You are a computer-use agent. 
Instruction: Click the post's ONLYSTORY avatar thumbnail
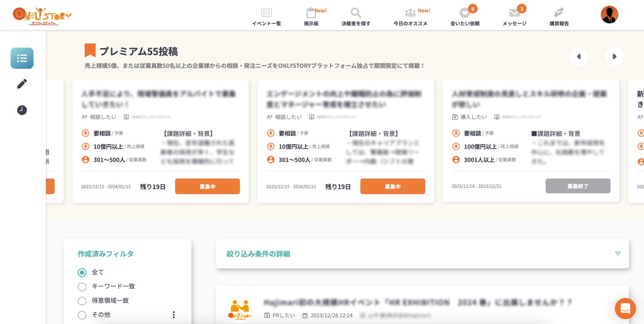(x=240, y=310)
